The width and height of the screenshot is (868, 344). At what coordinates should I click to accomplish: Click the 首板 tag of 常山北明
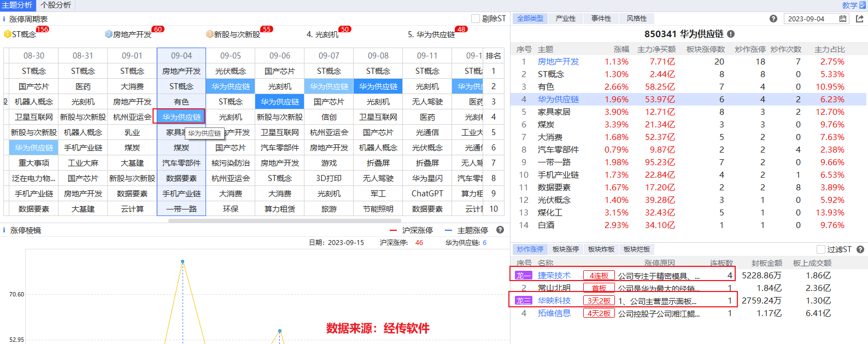(x=599, y=288)
